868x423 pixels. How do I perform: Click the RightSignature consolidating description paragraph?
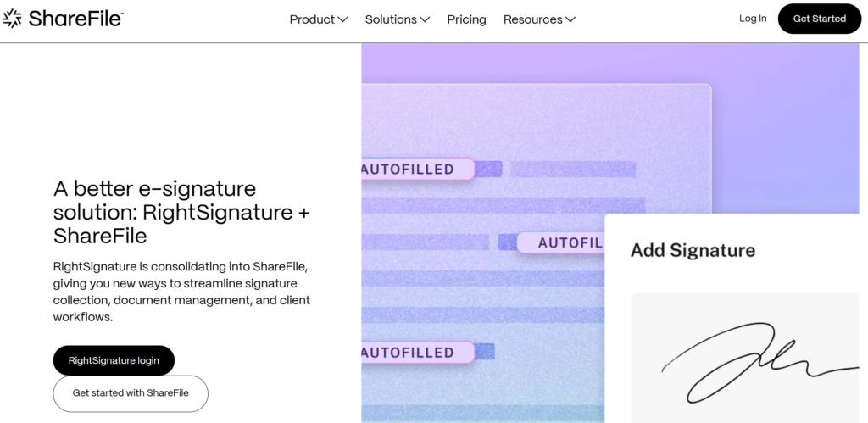[181, 292]
